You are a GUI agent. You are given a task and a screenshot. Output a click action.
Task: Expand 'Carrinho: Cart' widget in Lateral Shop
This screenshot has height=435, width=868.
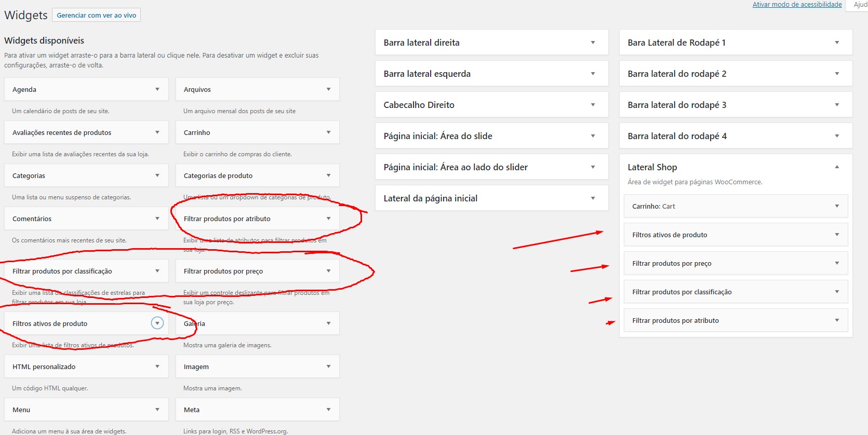tap(837, 206)
